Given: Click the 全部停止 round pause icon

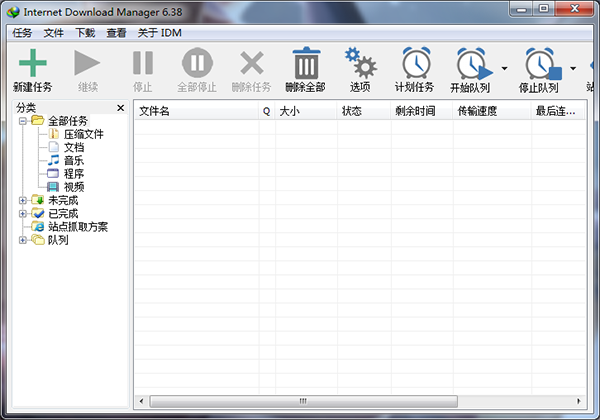Looking at the screenshot, I should click(197, 63).
